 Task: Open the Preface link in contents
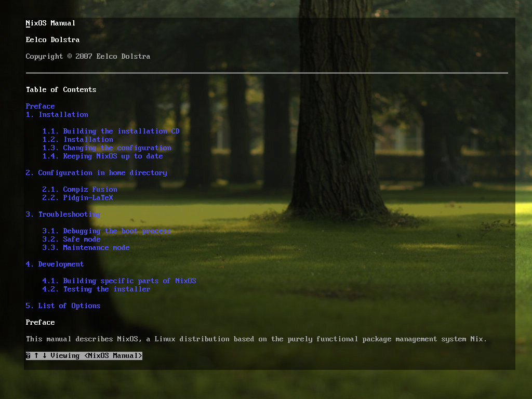(40, 106)
